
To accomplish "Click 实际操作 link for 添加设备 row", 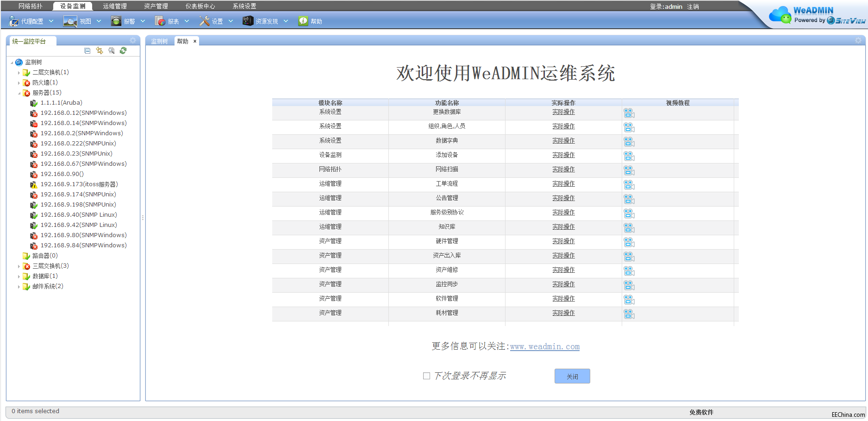I will click(x=563, y=155).
